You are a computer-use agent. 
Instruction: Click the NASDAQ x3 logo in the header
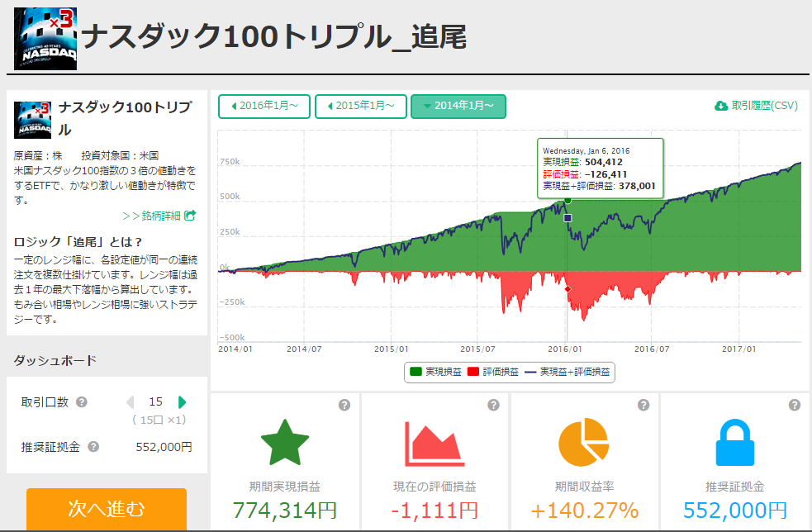(x=45, y=38)
